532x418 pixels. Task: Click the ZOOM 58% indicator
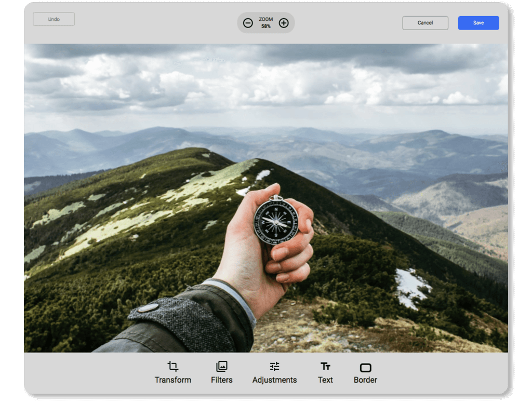[265, 23]
